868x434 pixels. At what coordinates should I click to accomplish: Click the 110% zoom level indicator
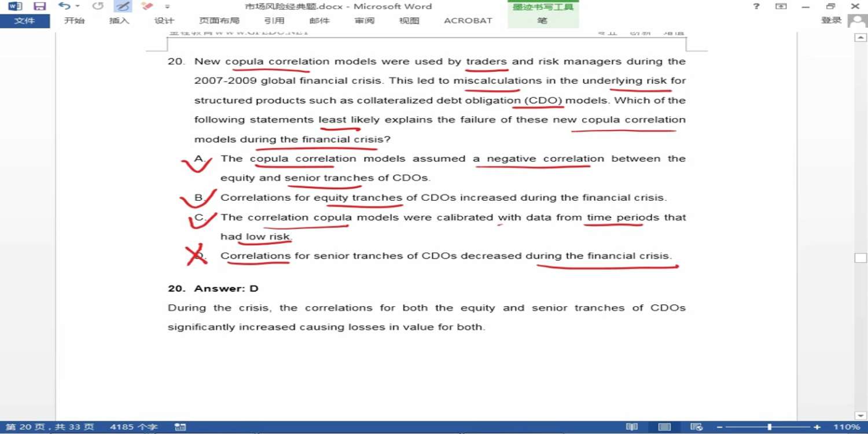[847, 427]
